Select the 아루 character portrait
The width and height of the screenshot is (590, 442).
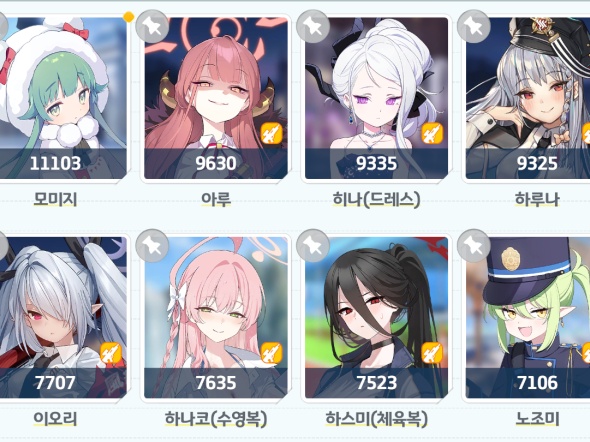[x=216, y=98]
